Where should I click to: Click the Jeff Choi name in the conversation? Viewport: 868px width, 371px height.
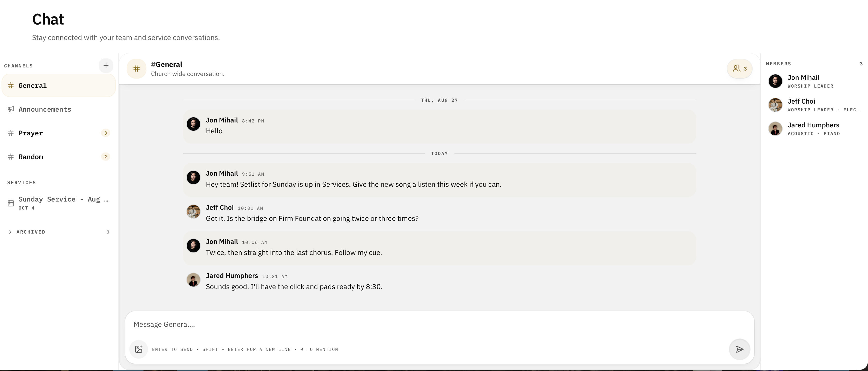220,207
